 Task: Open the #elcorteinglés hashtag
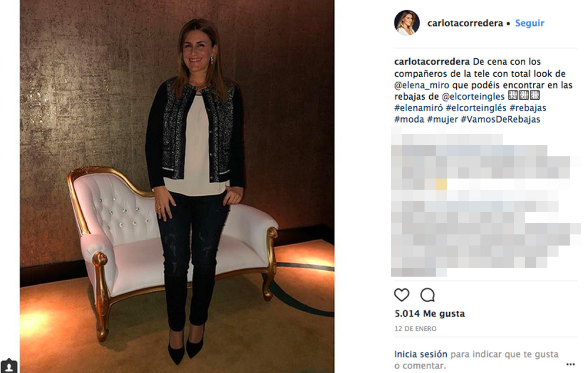pyautogui.click(x=476, y=108)
